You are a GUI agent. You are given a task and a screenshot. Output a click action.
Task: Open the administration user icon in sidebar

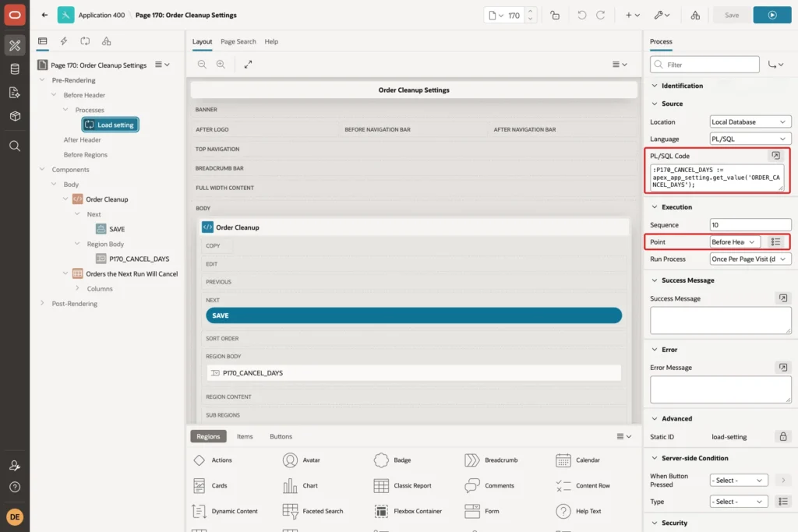tap(15, 465)
